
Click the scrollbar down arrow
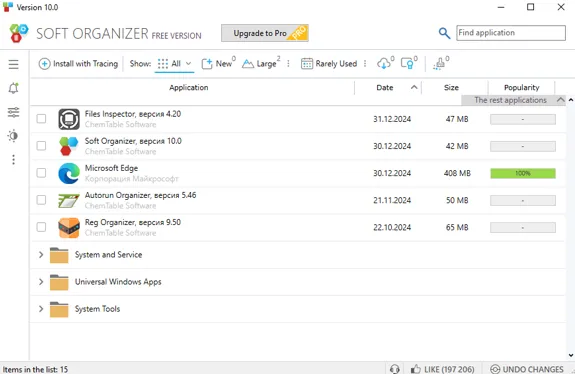571,355
